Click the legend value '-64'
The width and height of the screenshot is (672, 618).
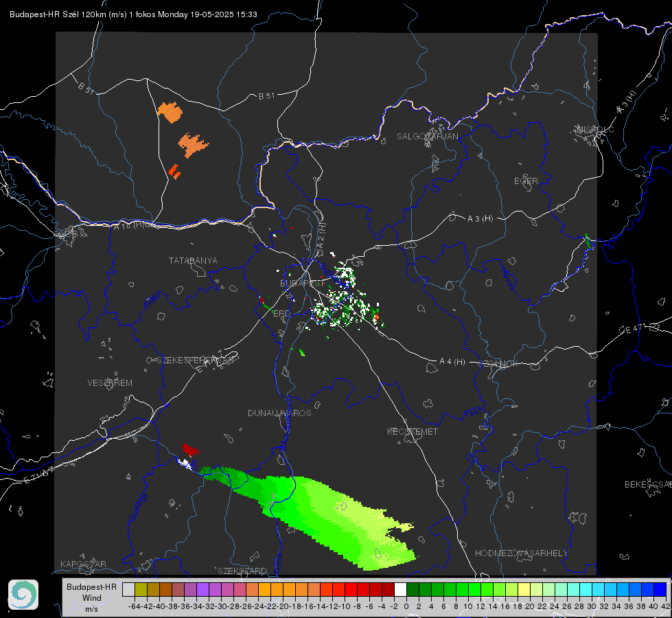tap(134, 606)
